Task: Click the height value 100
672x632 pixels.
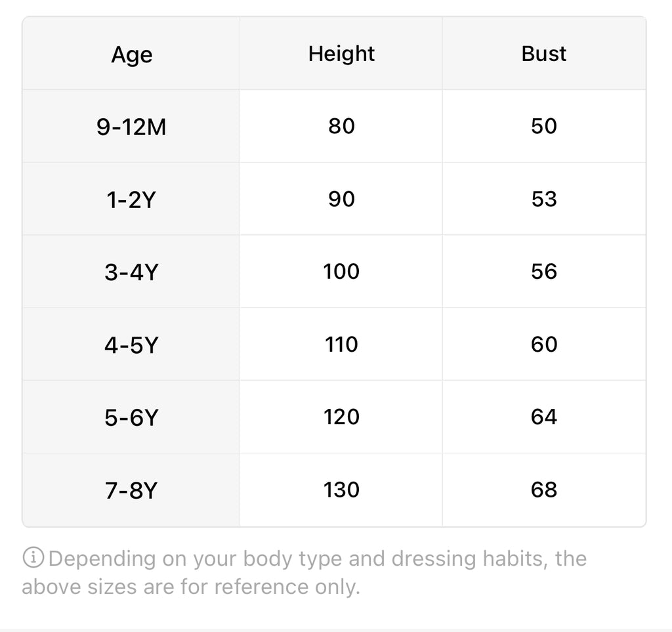Action: pos(341,272)
